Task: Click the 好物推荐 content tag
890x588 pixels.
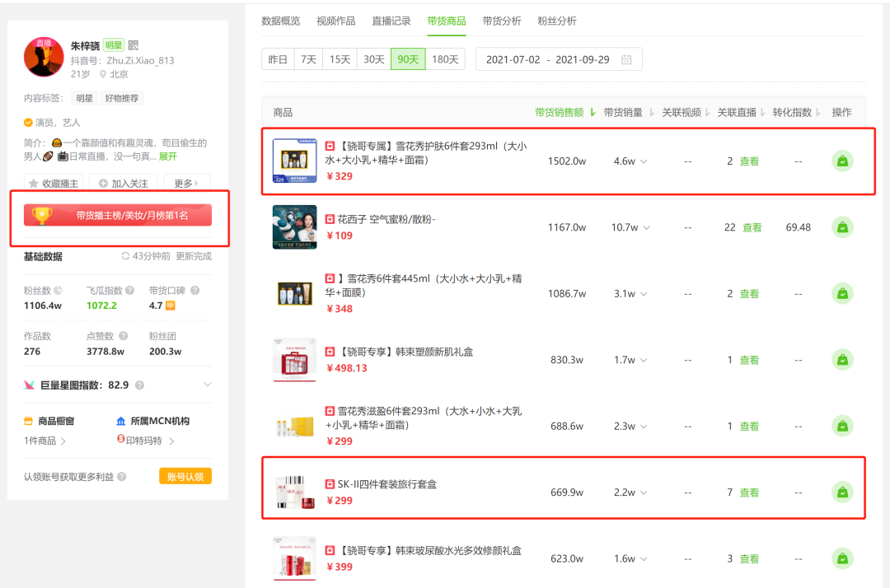Action: pos(121,98)
